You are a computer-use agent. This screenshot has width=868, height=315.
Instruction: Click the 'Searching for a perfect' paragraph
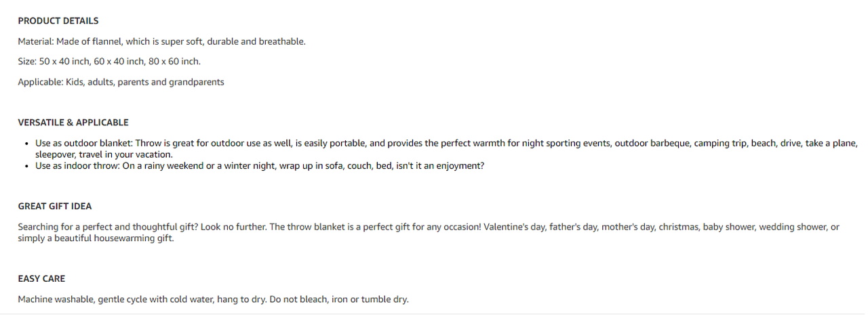coord(429,232)
